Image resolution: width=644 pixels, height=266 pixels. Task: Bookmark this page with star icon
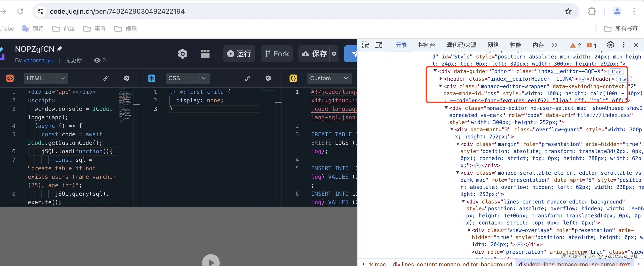coord(568,11)
